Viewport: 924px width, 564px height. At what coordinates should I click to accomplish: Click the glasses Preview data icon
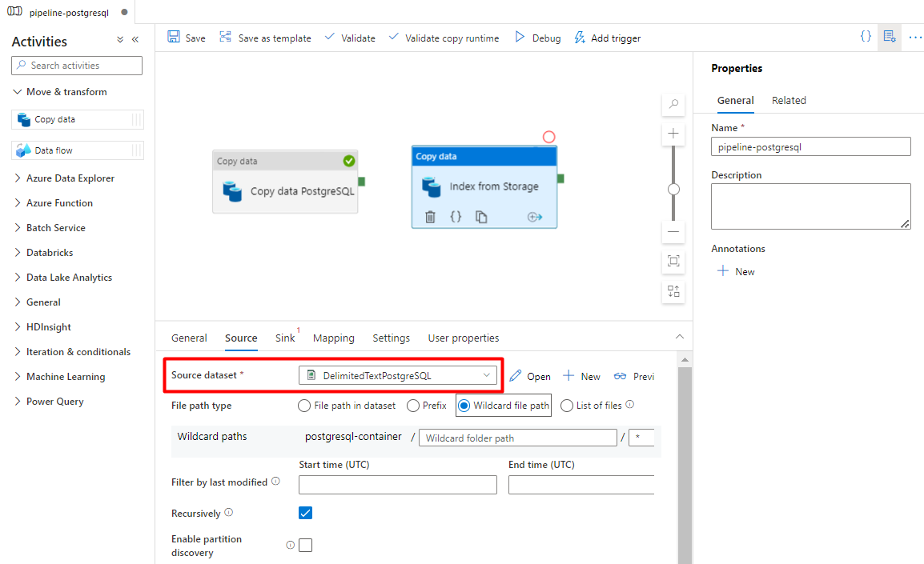(x=620, y=376)
